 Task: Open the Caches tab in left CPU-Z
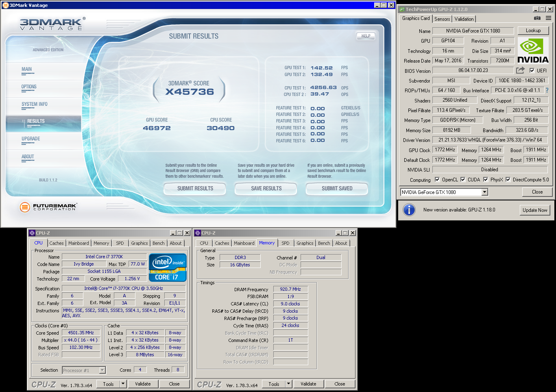[57, 243]
